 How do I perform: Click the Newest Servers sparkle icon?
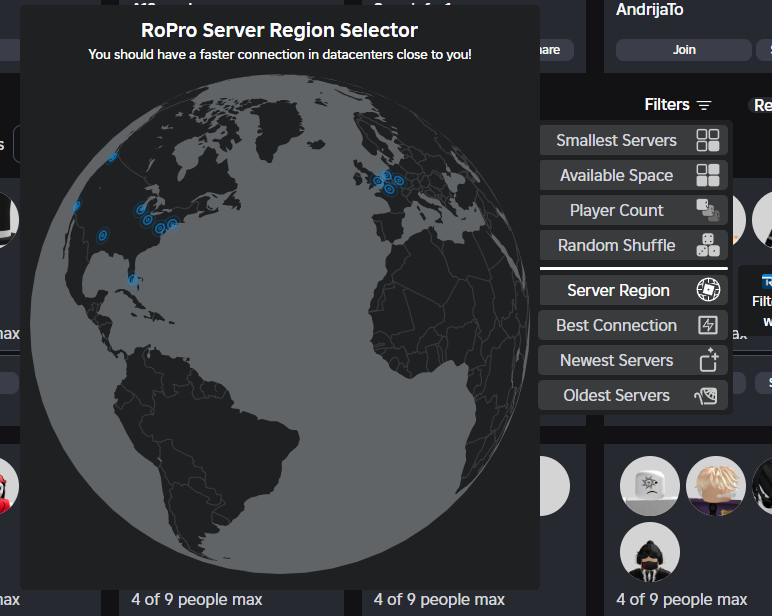coord(708,359)
